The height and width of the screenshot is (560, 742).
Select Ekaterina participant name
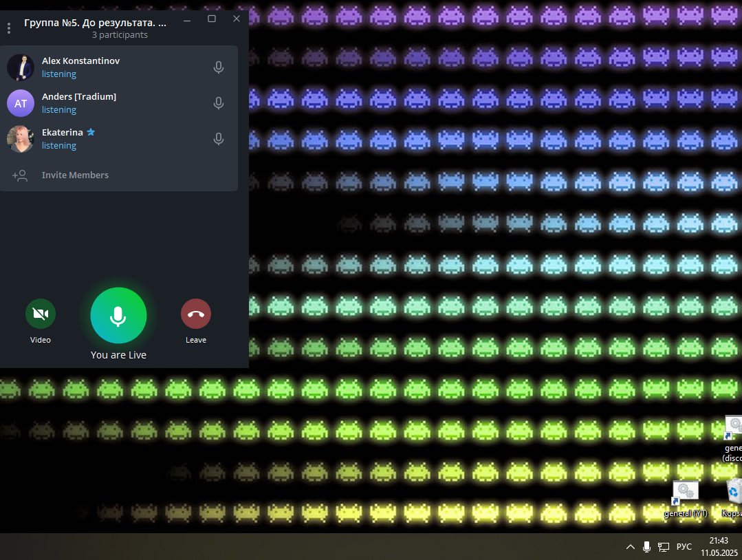coord(63,132)
